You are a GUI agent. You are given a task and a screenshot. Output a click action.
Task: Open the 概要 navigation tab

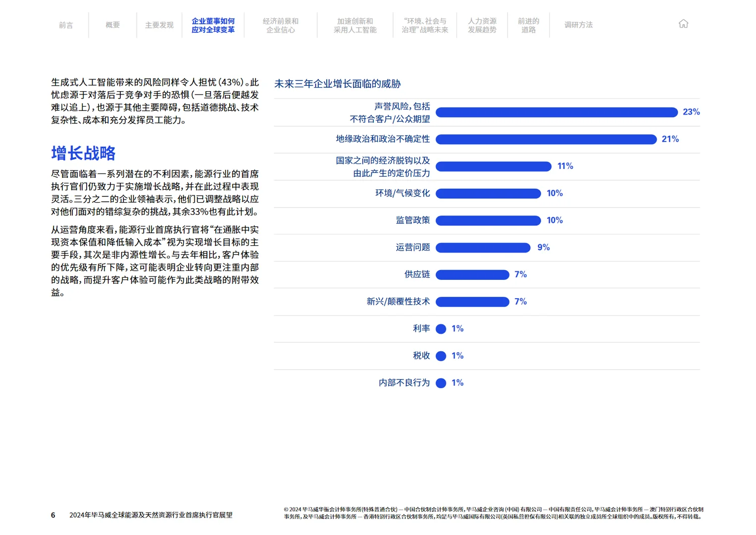[x=112, y=25]
